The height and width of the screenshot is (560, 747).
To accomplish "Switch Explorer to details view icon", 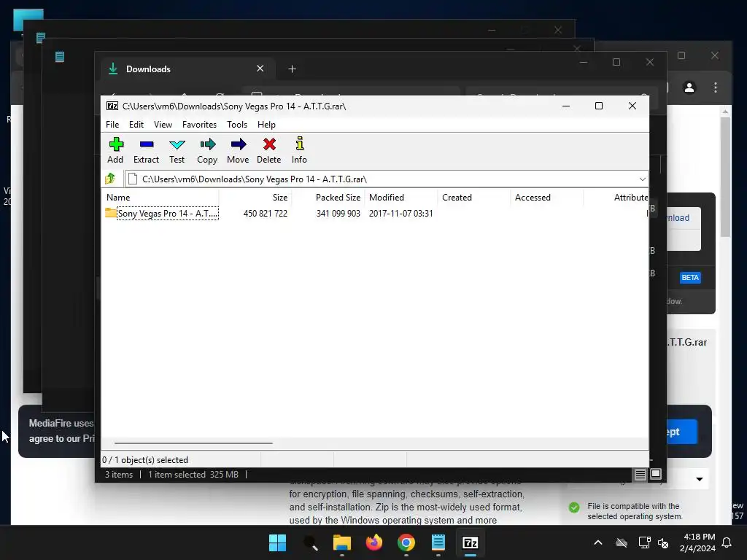I will (640, 474).
